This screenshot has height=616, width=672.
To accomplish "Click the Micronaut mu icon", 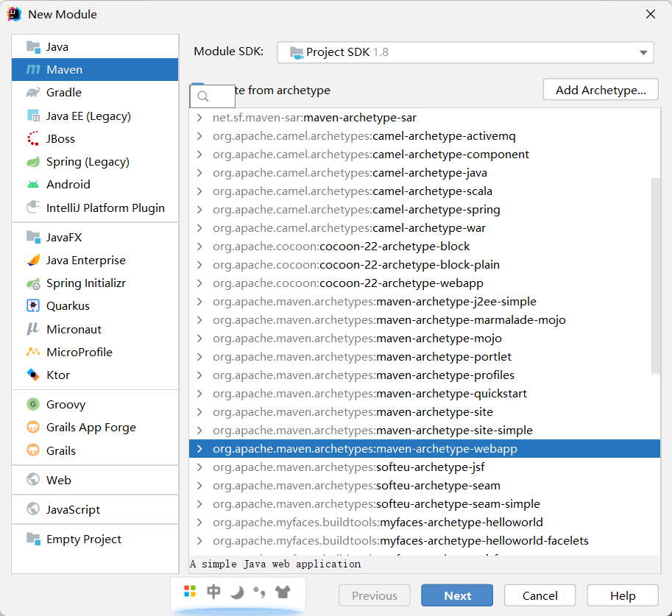I will [x=33, y=329].
